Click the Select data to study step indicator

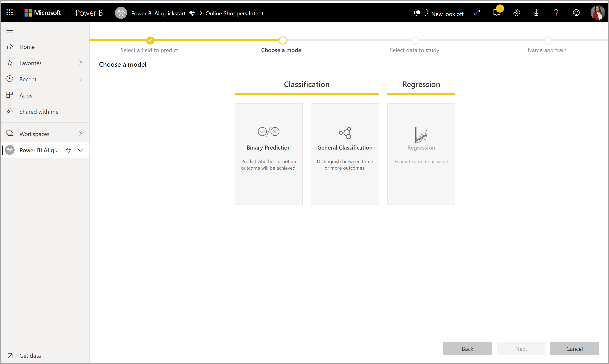(x=415, y=40)
